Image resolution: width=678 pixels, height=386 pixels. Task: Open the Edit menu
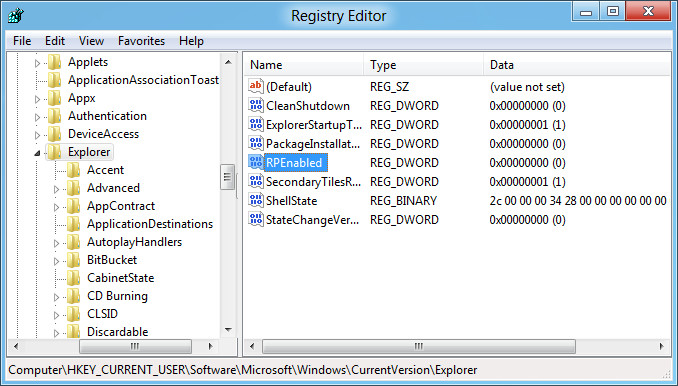(55, 41)
